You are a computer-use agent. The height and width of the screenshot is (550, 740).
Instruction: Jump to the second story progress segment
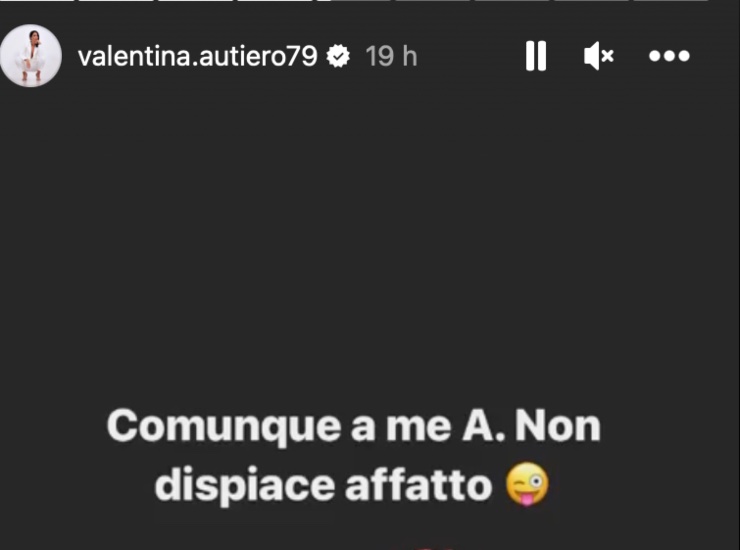(x=116, y=1)
